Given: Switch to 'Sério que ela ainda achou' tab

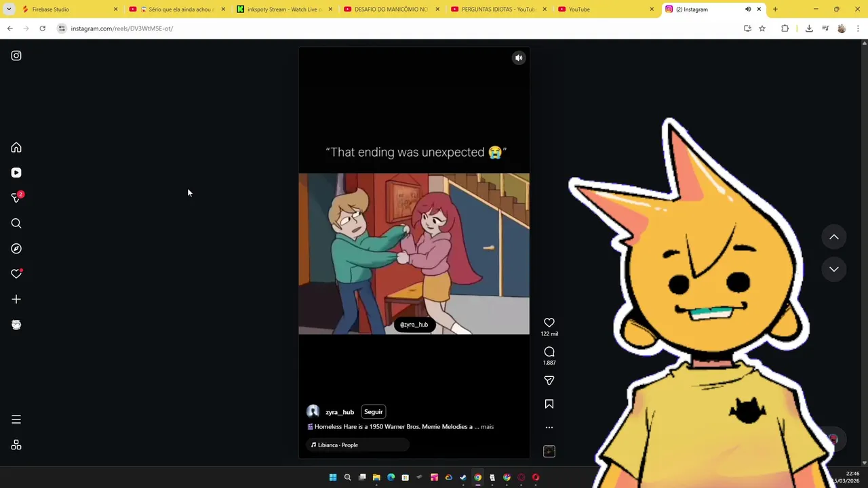Looking at the screenshot, I should [176, 9].
